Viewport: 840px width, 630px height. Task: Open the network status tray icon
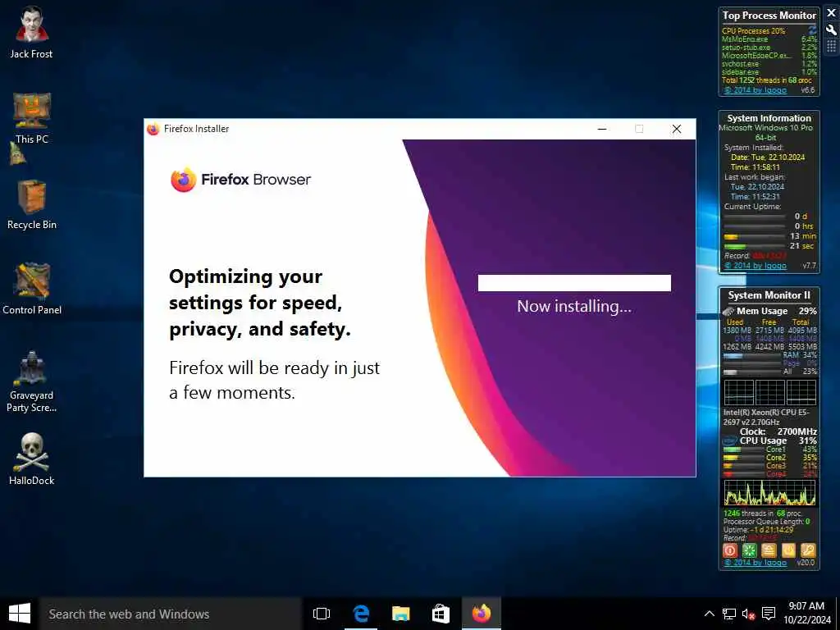[728, 614]
